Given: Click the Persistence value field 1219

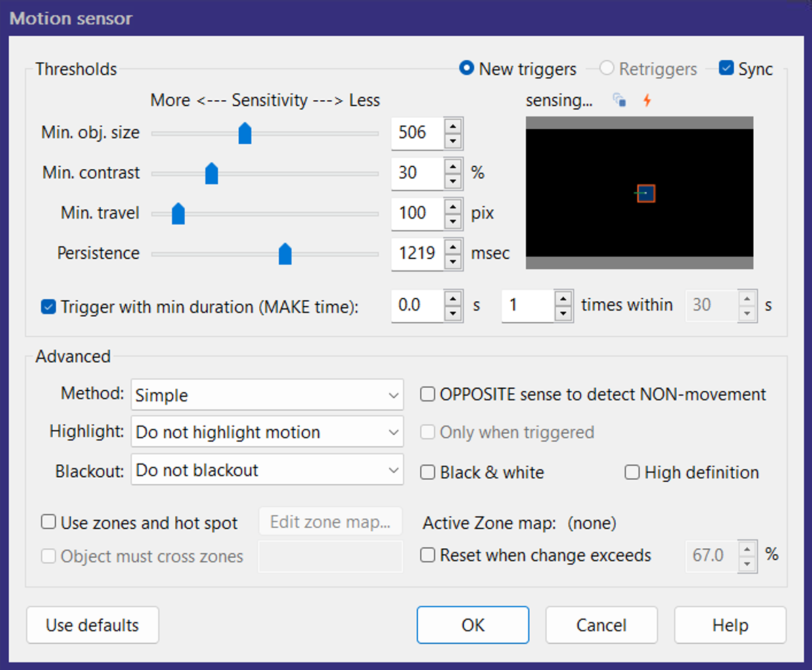Looking at the screenshot, I should point(418,254).
